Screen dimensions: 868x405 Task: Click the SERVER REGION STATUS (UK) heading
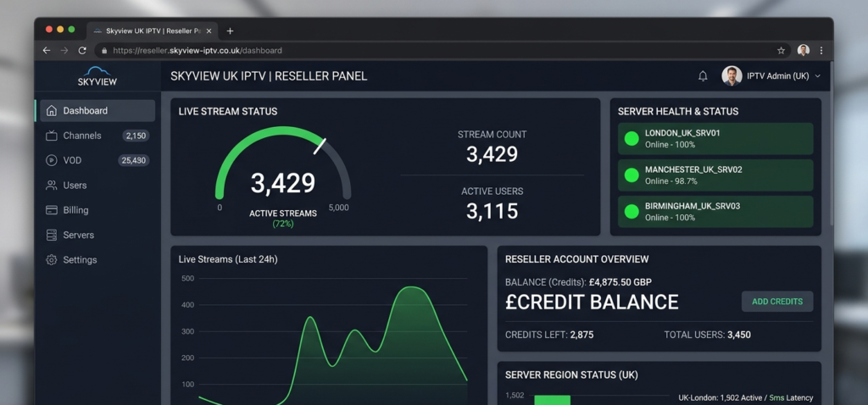571,375
